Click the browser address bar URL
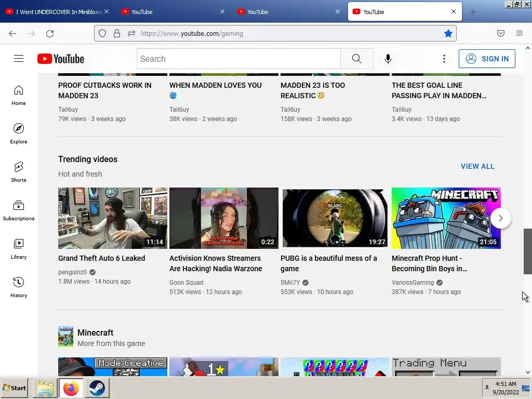Viewport: 532px width, 399px height. click(192, 33)
